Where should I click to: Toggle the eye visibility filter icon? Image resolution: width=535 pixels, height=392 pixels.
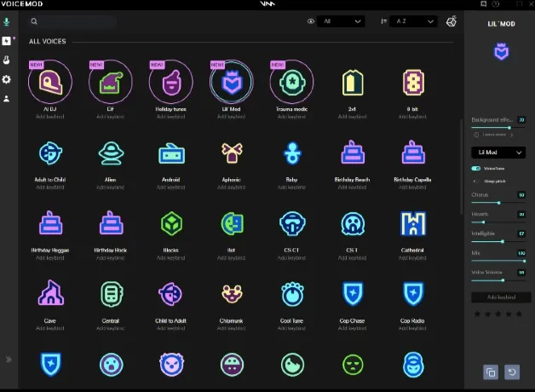[310, 21]
